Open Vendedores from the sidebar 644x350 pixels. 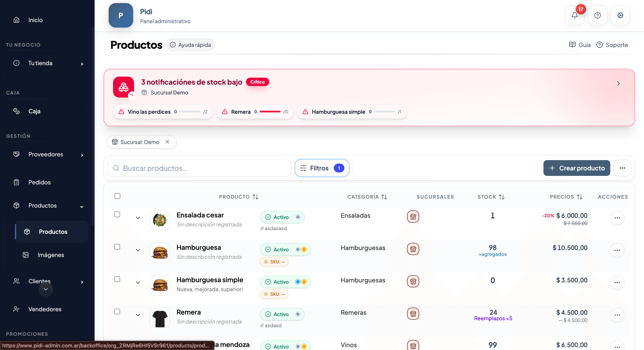pyautogui.click(x=45, y=309)
